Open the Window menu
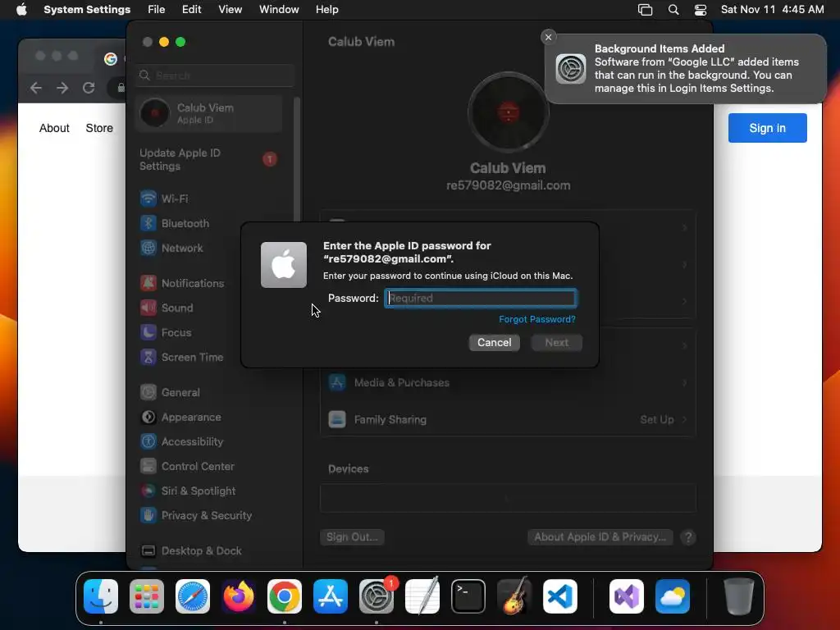Screen dimensions: 840x630 pyautogui.click(x=279, y=10)
